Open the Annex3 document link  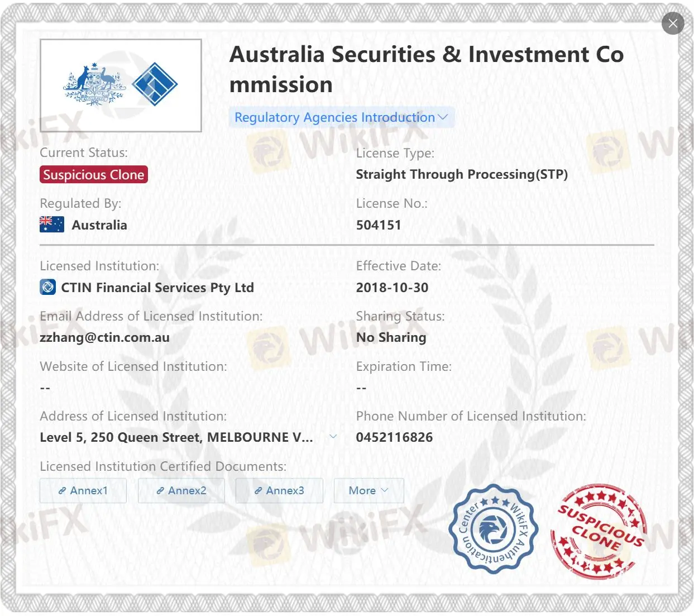pos(279,490)
